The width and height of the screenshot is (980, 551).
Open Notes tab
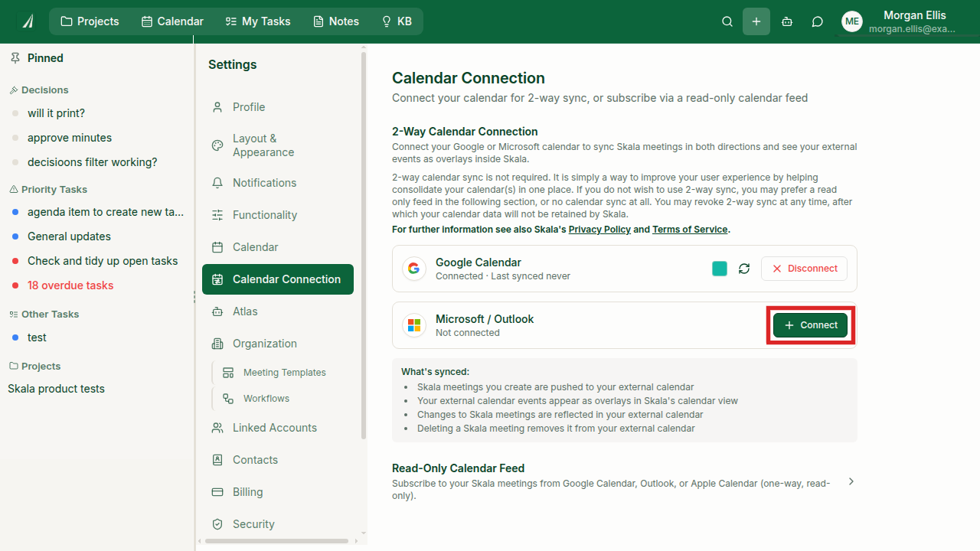pos(336,21)
